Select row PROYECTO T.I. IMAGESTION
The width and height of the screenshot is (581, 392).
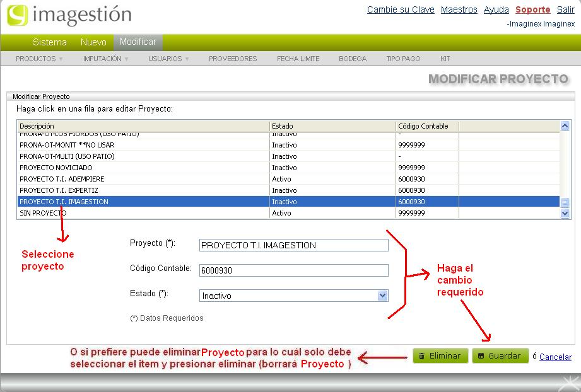click(288, 202)
